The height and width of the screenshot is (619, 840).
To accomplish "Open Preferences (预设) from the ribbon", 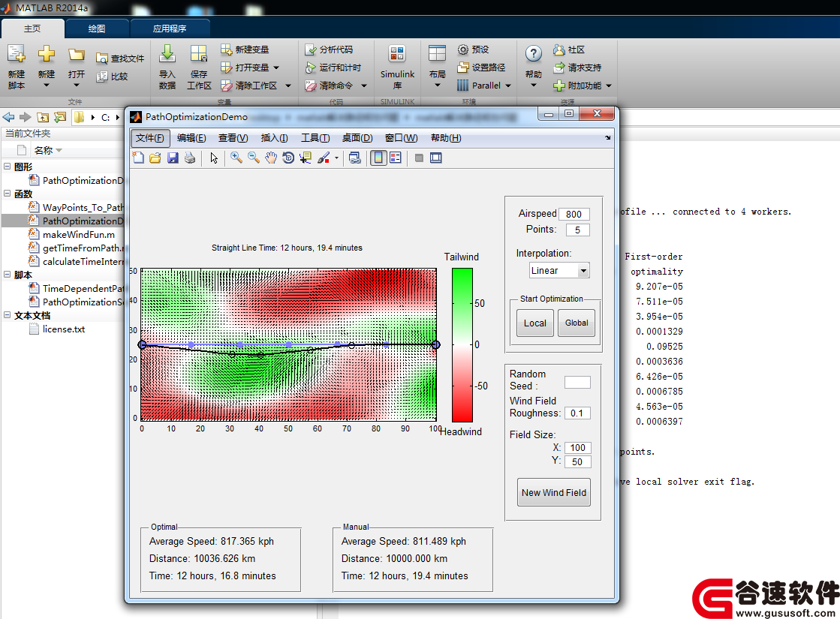I will click(x=473, y=50).
